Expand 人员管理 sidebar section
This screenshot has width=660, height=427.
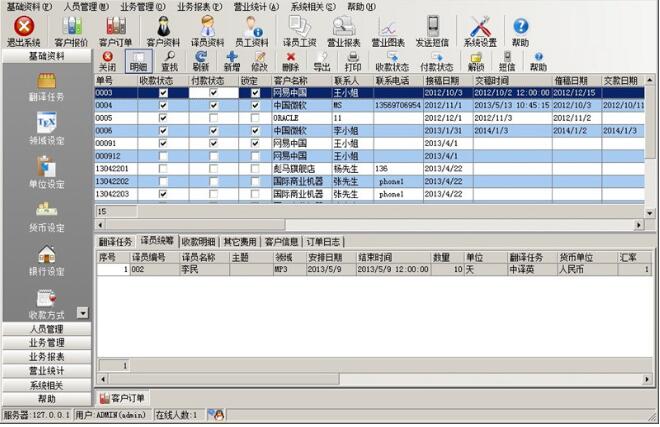[46, 329]
